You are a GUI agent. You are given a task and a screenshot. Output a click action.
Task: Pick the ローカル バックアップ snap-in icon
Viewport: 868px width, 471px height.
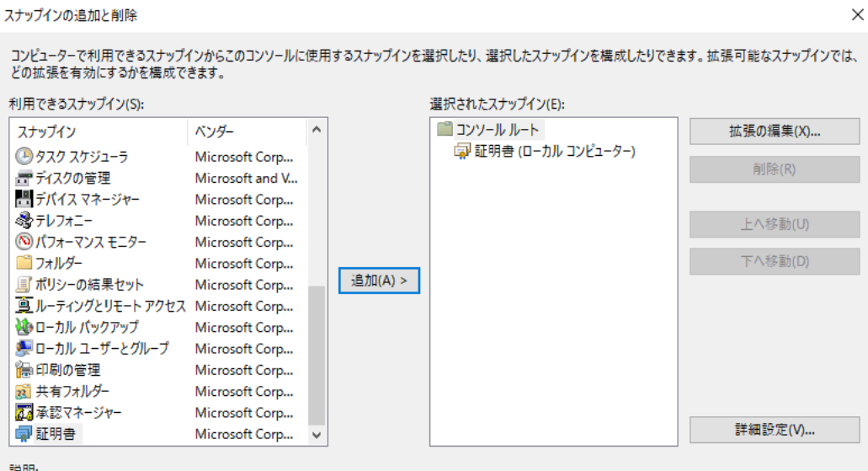[24, 327]
